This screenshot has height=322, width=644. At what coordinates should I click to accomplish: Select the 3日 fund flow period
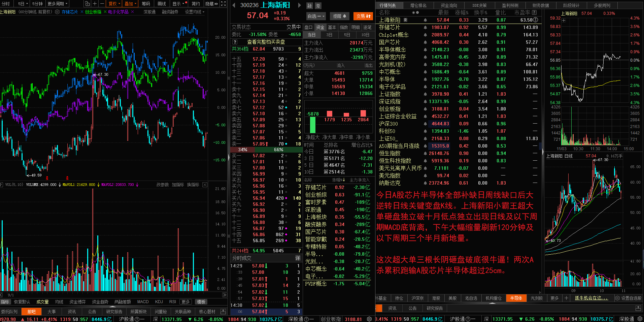pos(329,35)
